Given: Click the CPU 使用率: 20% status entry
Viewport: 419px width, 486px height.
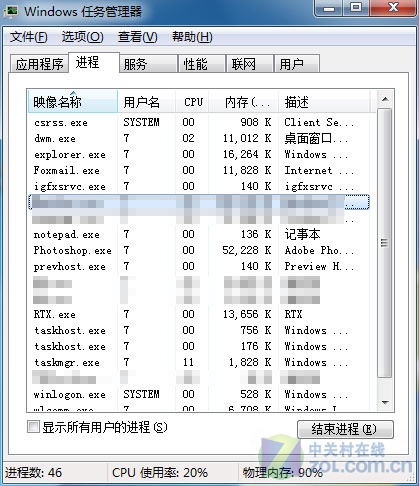Looking at the screenshot, I should pos(160,473).
